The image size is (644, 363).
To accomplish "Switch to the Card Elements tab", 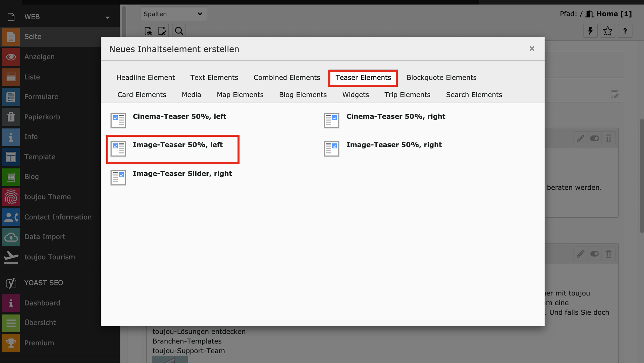I will pos(142,95).
